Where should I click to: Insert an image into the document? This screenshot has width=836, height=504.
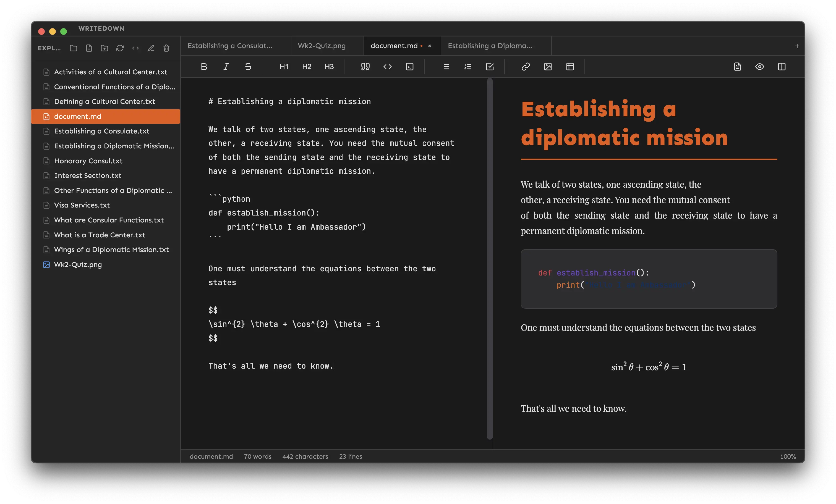[x=548, y=67]
